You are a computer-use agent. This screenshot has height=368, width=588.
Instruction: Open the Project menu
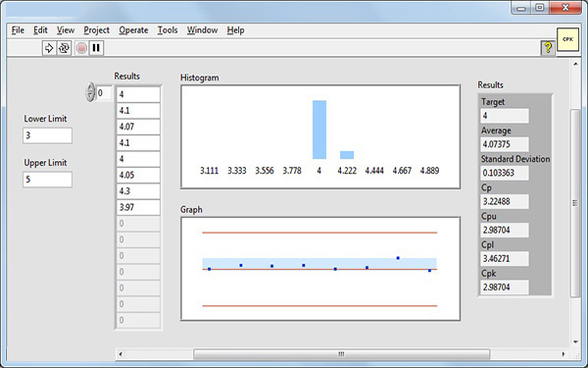(x=96, y=30)
